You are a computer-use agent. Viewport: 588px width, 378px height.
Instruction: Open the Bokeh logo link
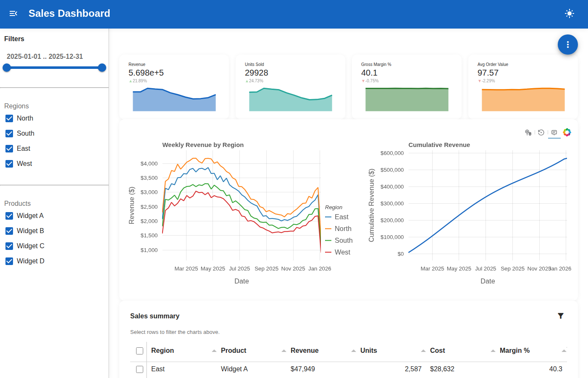tap(567, 132)
